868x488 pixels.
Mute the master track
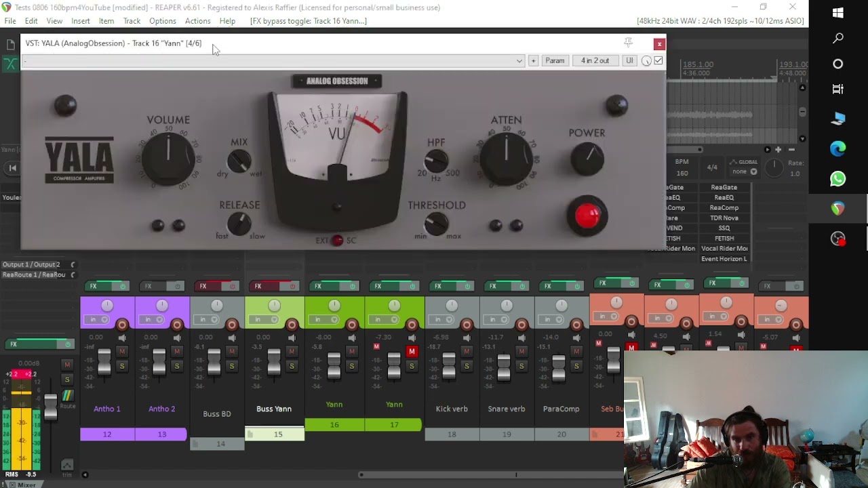pos(67,365)
